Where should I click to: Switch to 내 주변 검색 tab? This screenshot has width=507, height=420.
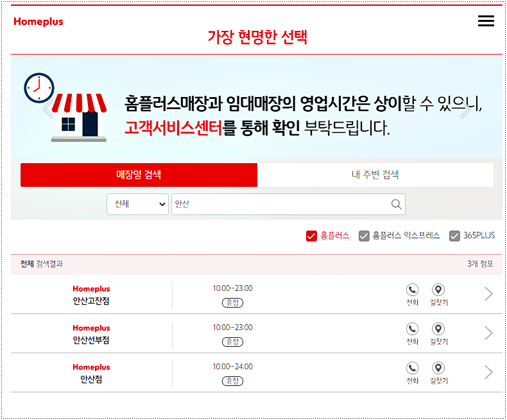point(375,175)
